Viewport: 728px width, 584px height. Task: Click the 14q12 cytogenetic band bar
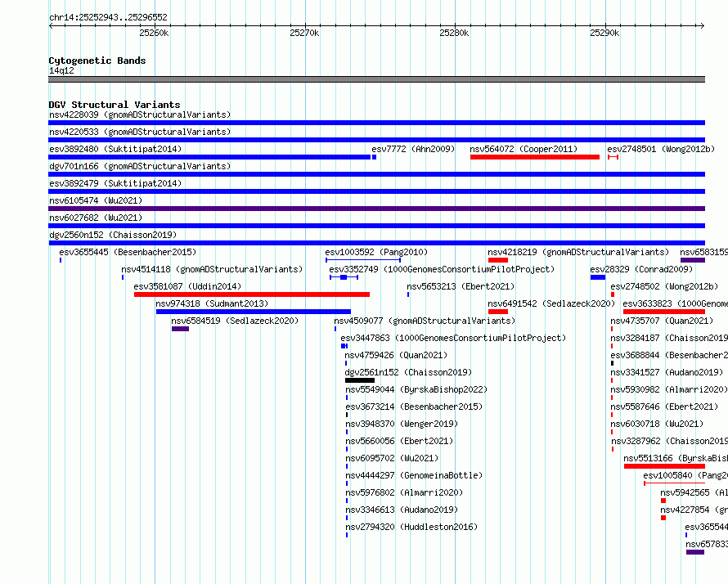[x=376, y=79]
